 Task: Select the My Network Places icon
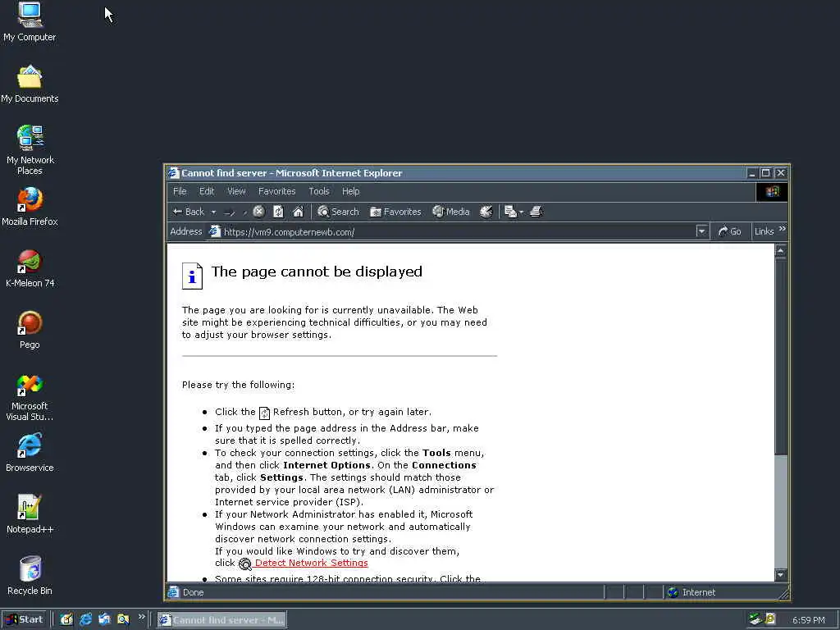pyautogui.click(x=30, y=149)
